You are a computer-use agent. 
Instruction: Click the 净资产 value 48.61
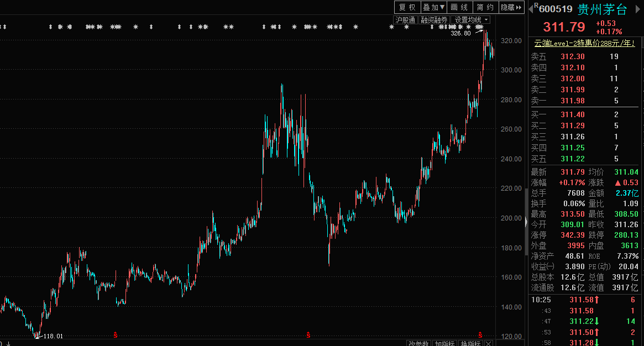(574, 256)
